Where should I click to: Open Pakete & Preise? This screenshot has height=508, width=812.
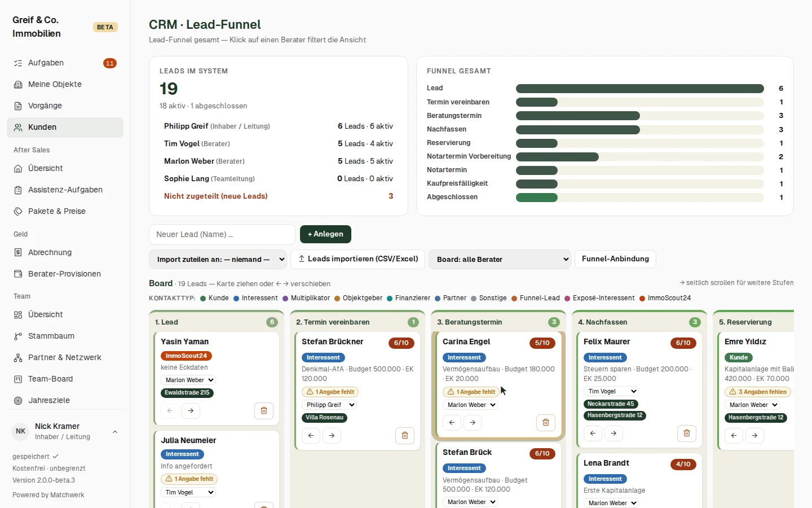point(65,212)
